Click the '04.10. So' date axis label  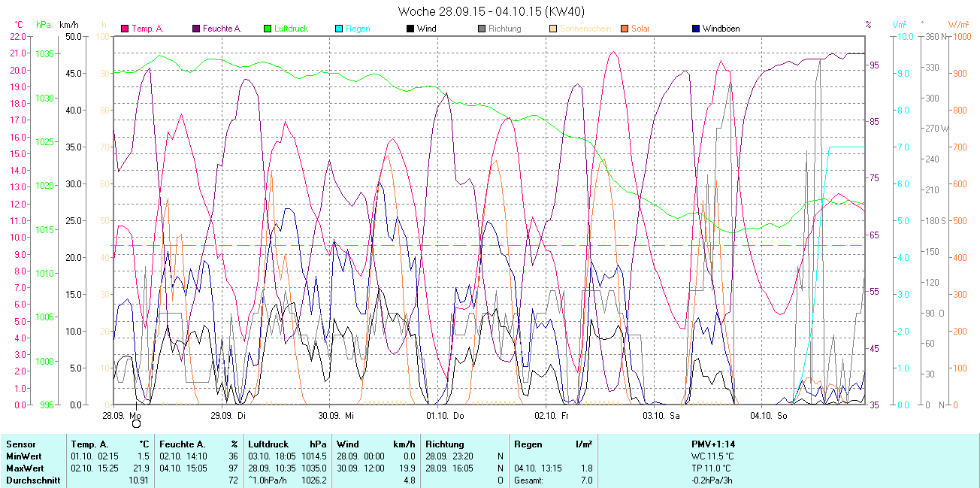pyautogui.click(x=769, y=414)
